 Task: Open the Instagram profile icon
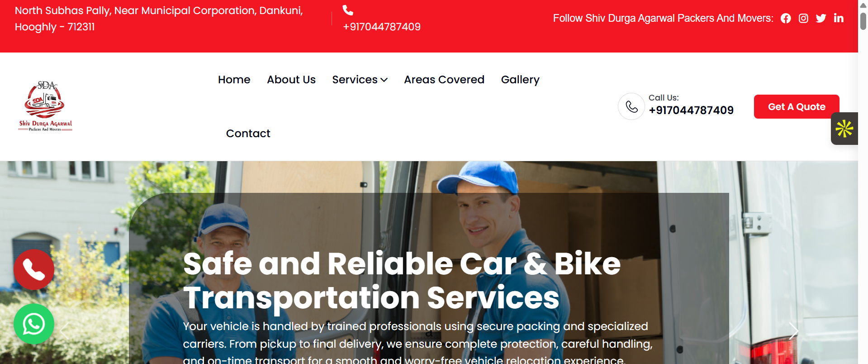803,18
